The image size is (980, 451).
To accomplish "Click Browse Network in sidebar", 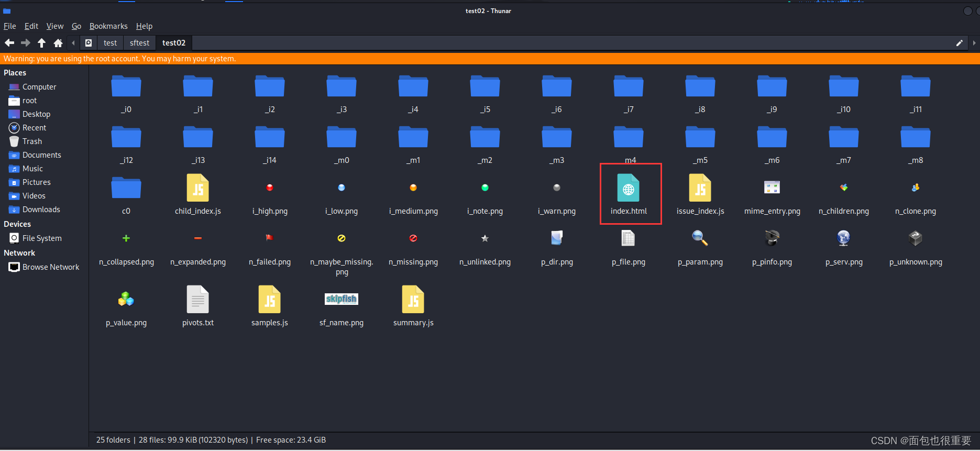I will click(x=50, y=267).
